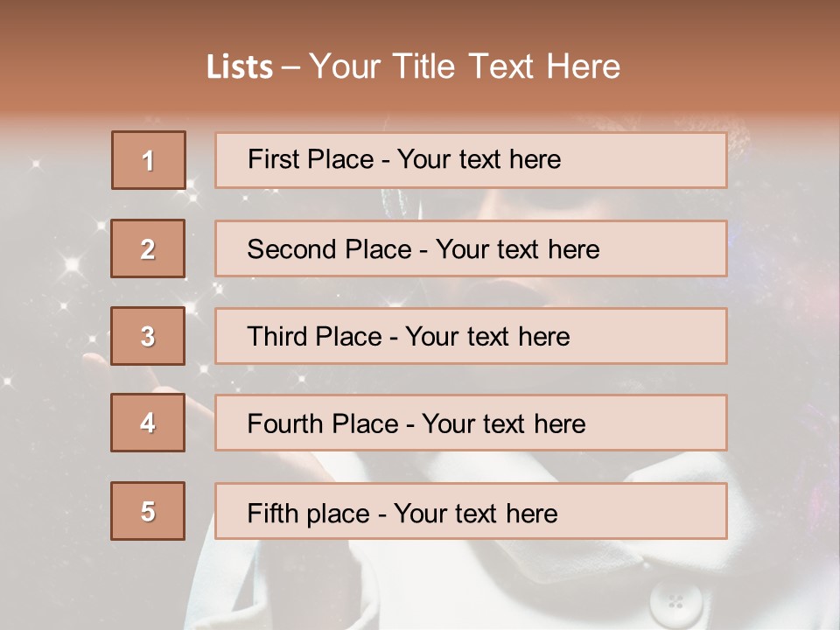
Task: Select the "Fourth Place - Your text here" bar
Action: click(x=471, y=423)
